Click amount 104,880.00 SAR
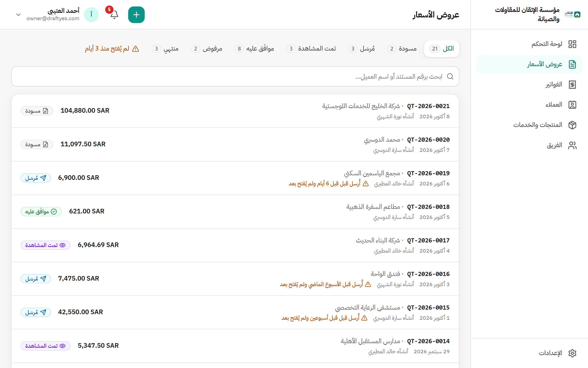The height and width of the screenshot is (368, 588). (85, 110)
